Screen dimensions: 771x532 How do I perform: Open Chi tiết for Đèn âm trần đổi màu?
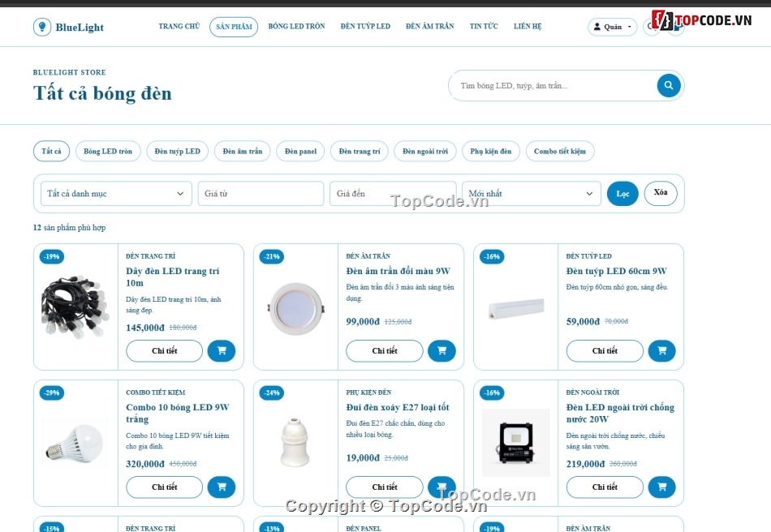click(x=385, y=350)
